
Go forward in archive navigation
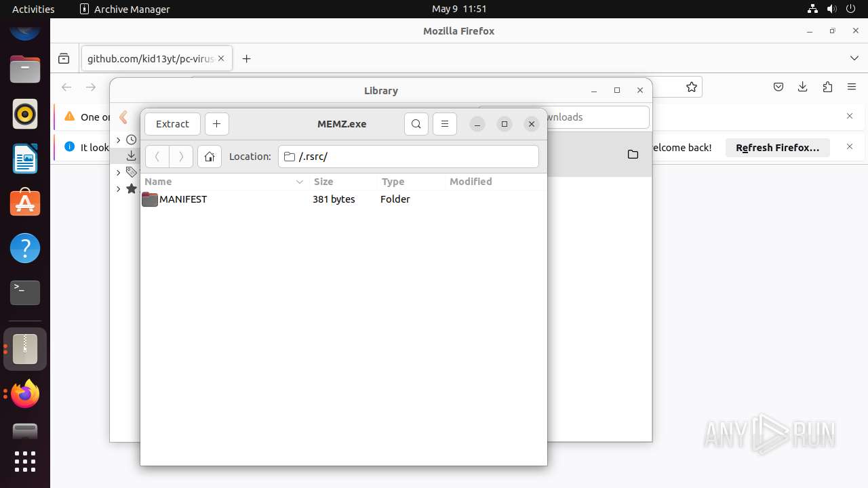pyautogui.click(x=181, y=157)
